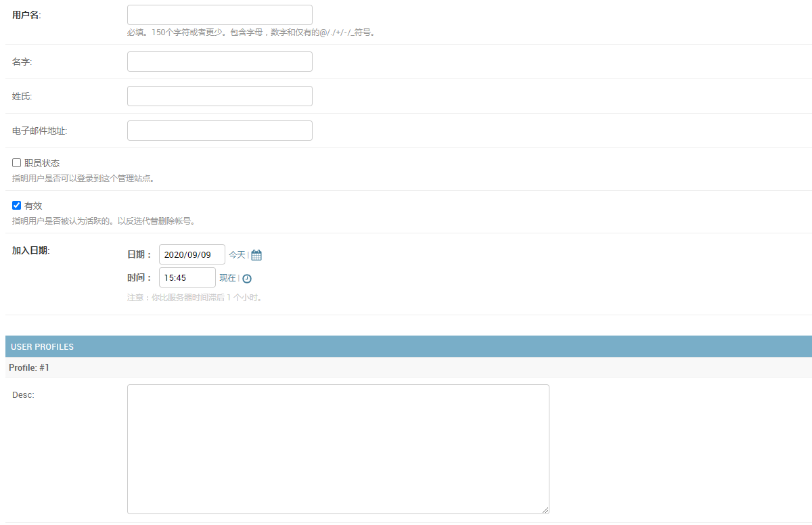
Task: Open the clock time picker icon
Action: click(x=247, y=279)
